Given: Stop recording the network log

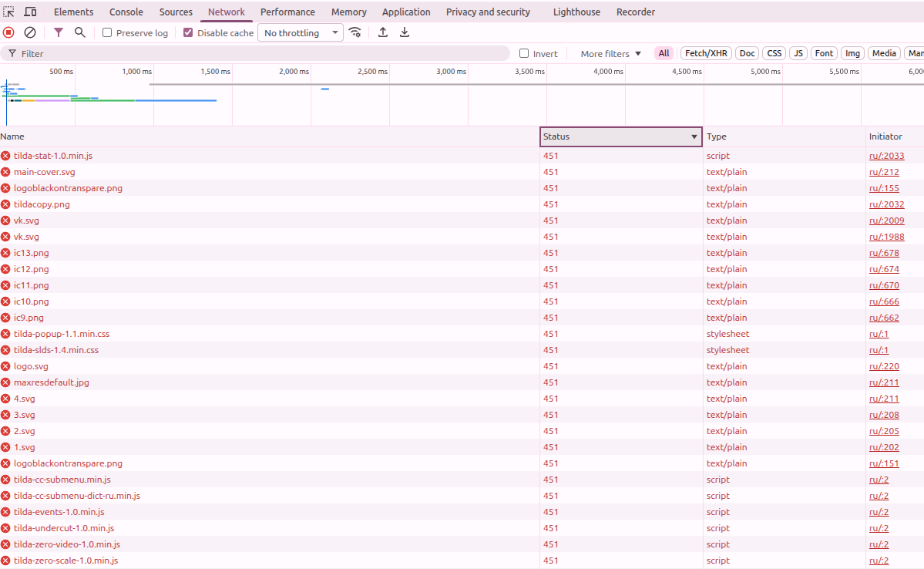Looking at the screenshot, I should [x=8, y=32].
